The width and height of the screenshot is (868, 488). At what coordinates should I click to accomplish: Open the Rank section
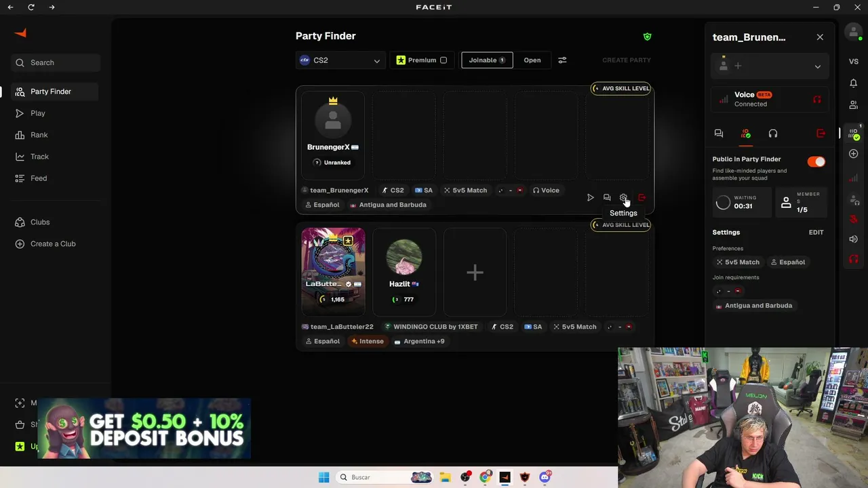(39, 135)
